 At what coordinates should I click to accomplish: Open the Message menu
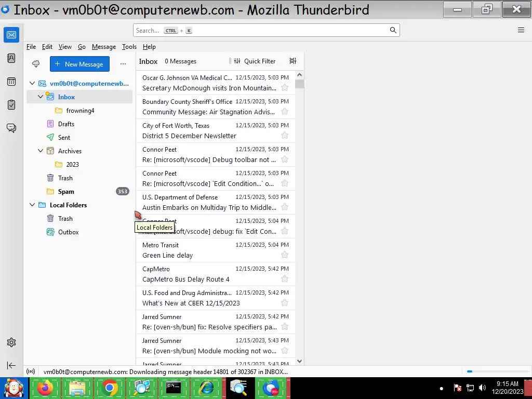click(x=104, y=47)
